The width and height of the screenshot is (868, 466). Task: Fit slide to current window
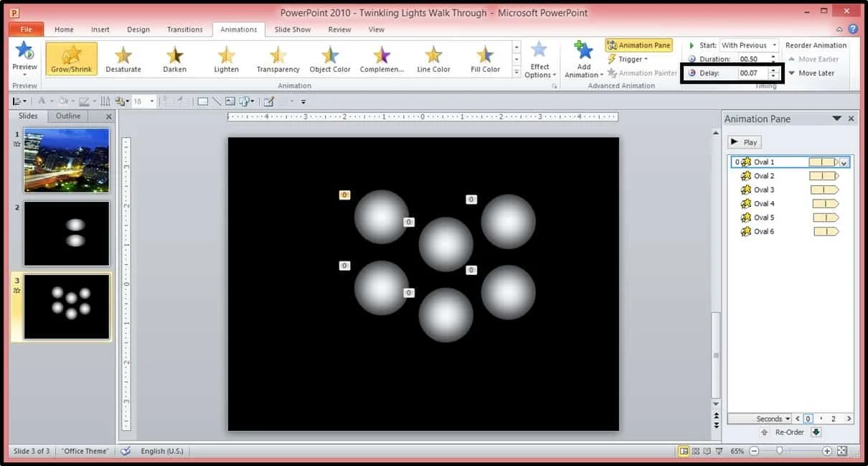coord(842,451)
